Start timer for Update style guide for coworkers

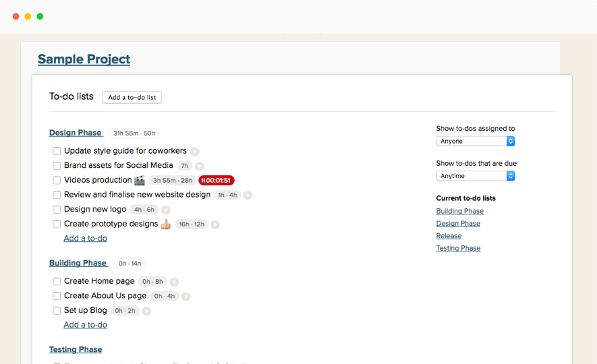pyautogui.click(x=195, y=152)
